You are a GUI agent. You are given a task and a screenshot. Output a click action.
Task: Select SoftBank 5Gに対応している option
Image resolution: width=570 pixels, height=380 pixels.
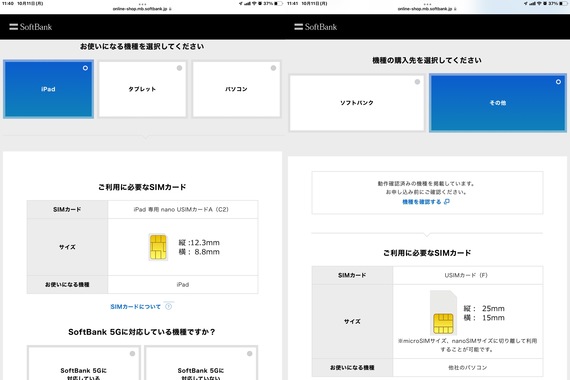pos(84,364)
